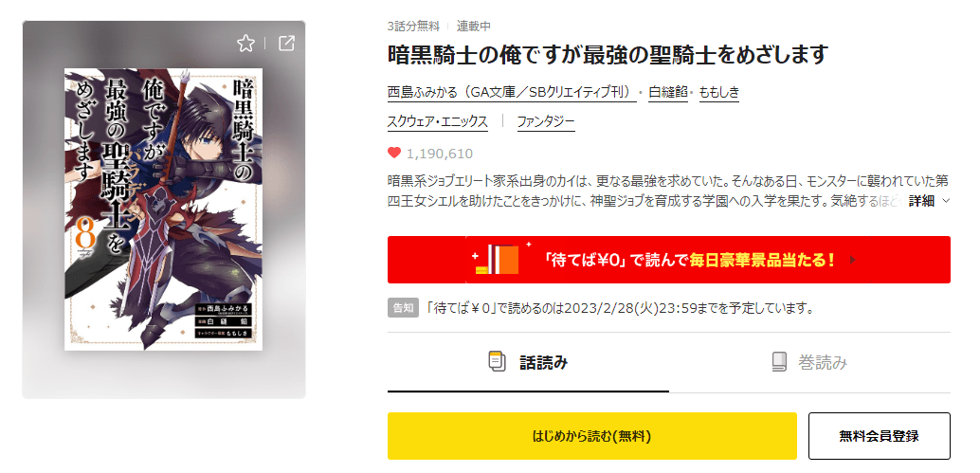Click the gift box icon on red banner

pos(498,260)
